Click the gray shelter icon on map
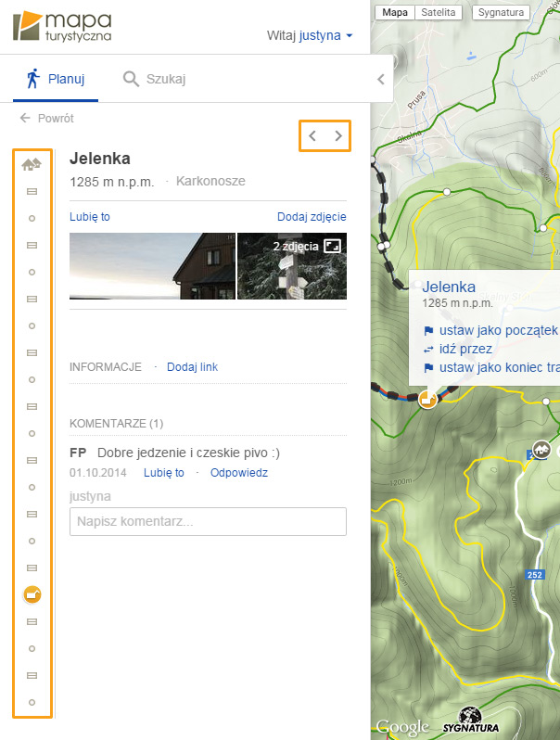The image size is (560, 740). pyautogui.click(x=541, y=450)
